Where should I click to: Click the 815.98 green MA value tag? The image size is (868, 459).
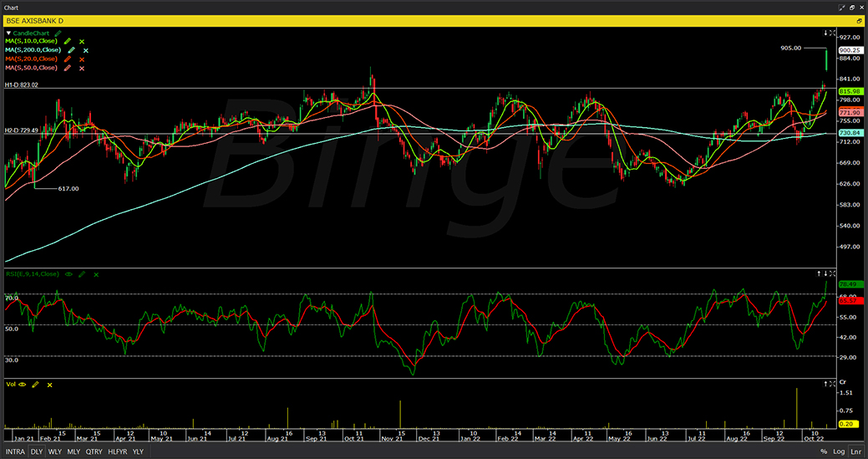point(850,91)
